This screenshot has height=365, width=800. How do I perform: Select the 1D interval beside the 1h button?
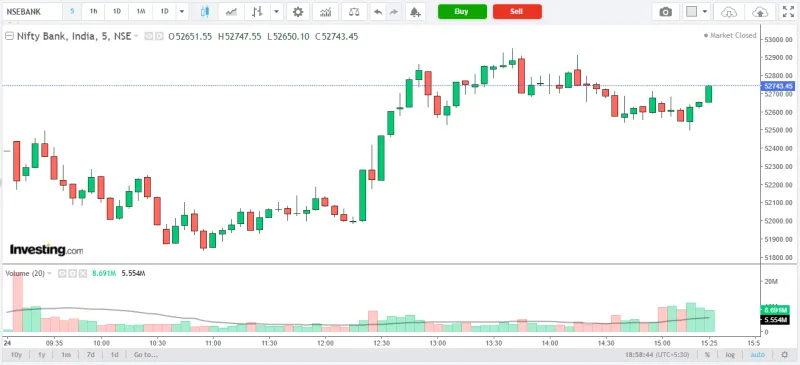point(117,11)
